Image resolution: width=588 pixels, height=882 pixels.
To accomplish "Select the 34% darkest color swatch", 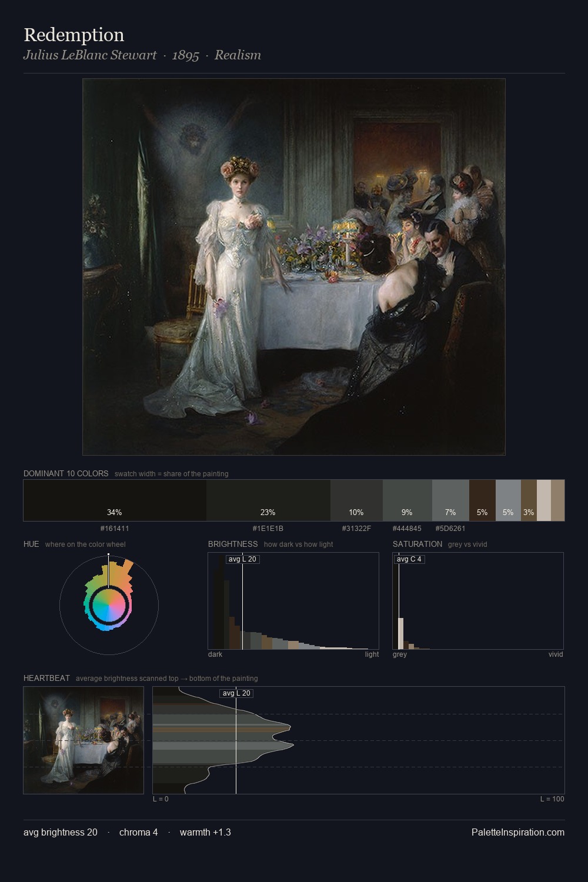I will pyautogui.click(x=115, y=500).
